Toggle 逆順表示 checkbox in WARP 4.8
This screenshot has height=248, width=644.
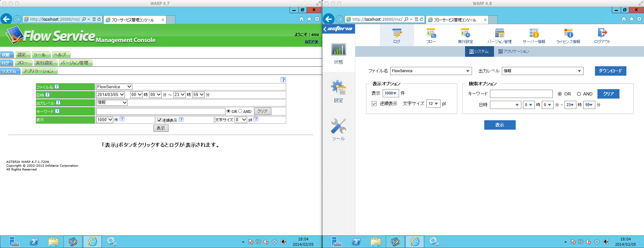click(x=374, y=104)
